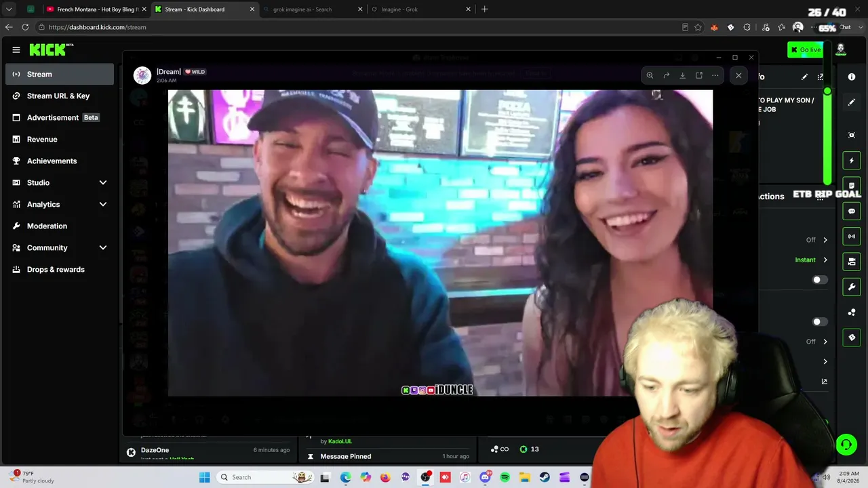Open the info panel icon in right sidebar
Viewport: 868px width, 488px height.
coord(852,77)
